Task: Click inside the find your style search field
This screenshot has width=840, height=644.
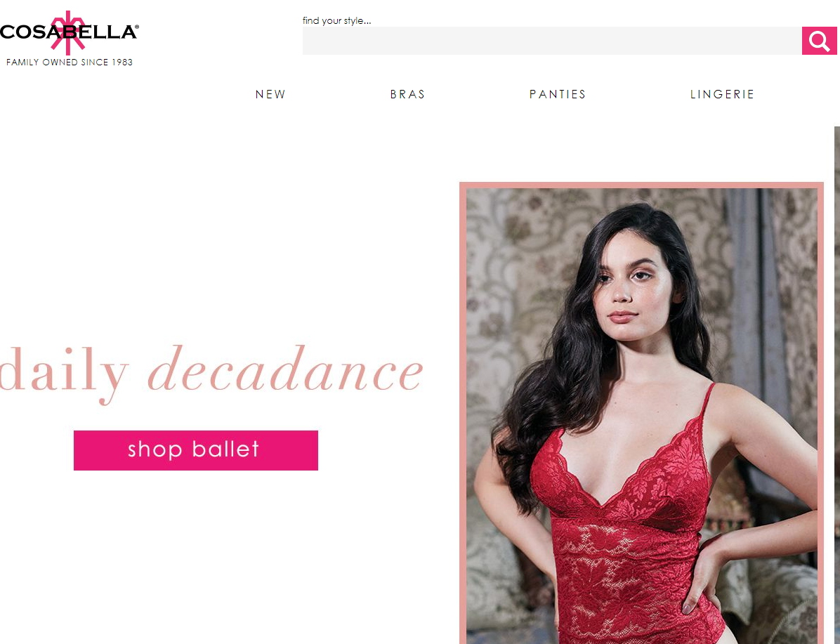Action: [x=552, y=41]
